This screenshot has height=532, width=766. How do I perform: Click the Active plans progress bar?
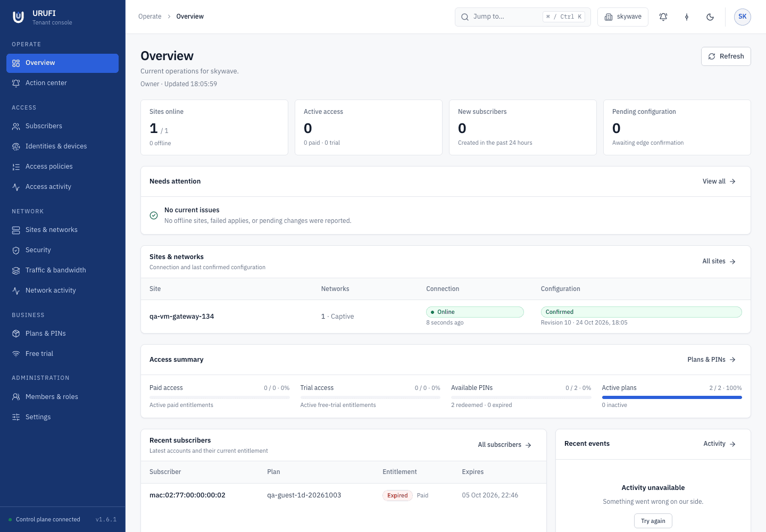[x=672, y=397]
